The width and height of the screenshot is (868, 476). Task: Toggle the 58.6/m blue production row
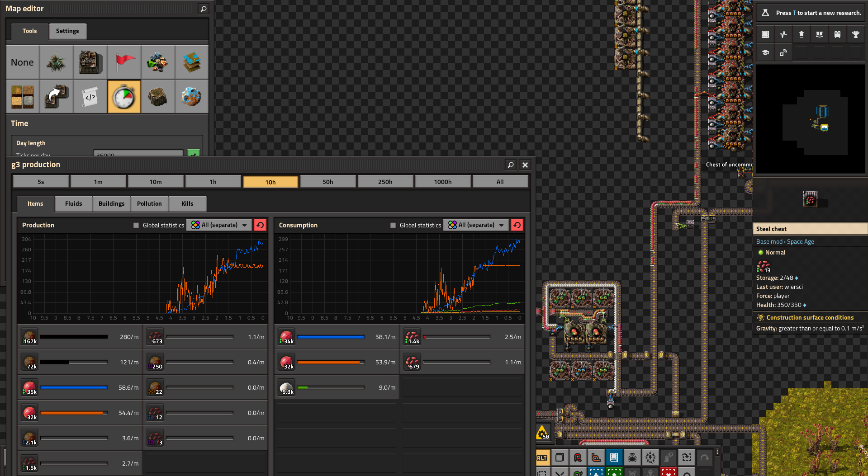80,387
